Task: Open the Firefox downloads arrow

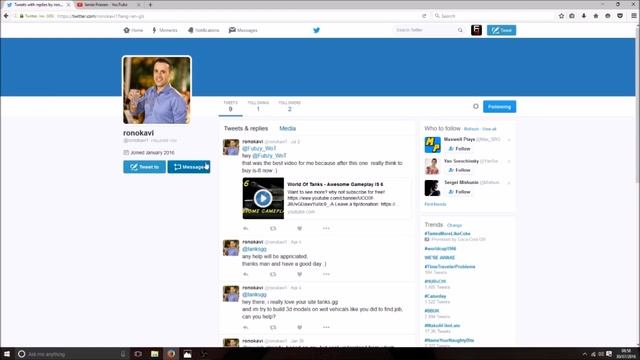Action: (584, 16)
